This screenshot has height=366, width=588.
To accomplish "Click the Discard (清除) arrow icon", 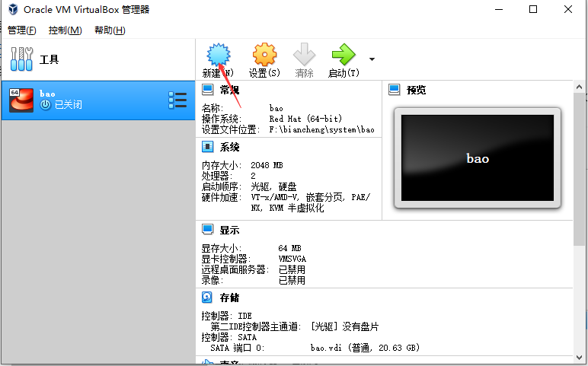I will [304, 55].
